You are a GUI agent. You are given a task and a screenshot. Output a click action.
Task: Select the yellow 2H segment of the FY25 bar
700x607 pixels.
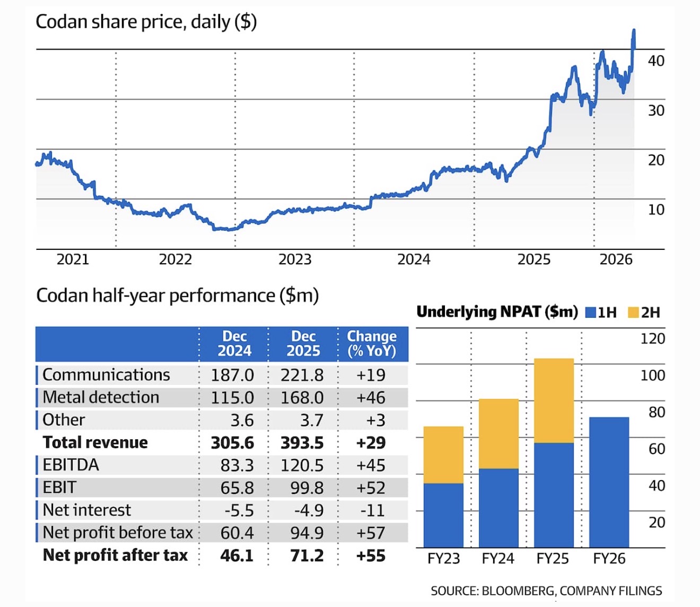tap(554, 401)
